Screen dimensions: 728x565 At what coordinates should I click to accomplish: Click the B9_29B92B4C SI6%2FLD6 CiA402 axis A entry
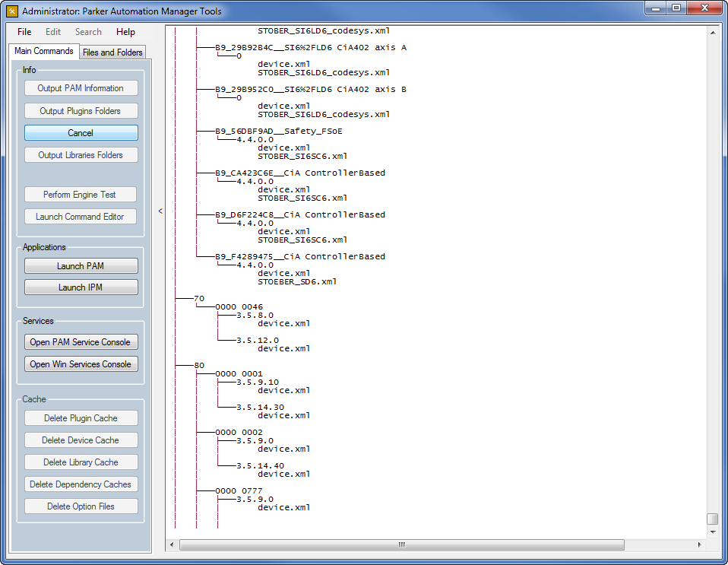[311, 47]
